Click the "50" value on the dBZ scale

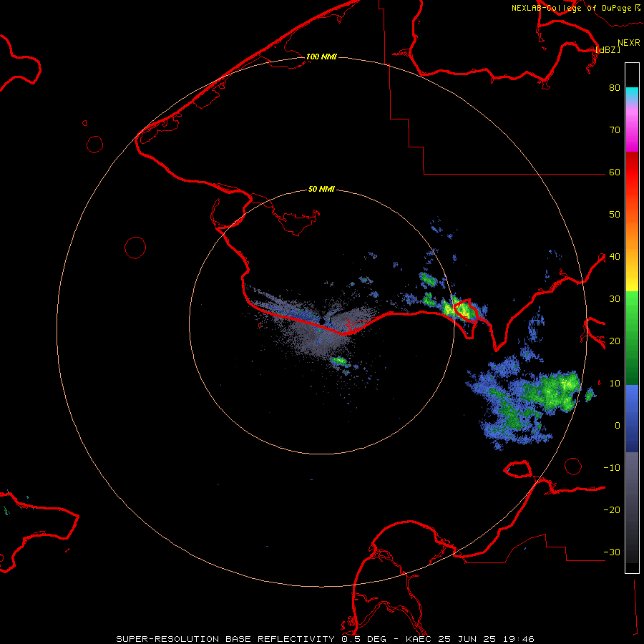[615, 215]
